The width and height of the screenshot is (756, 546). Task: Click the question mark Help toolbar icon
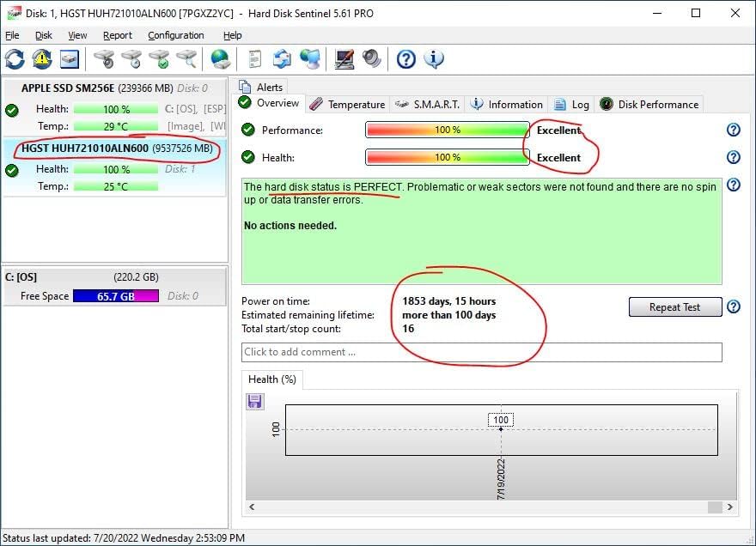pos(406,59)
